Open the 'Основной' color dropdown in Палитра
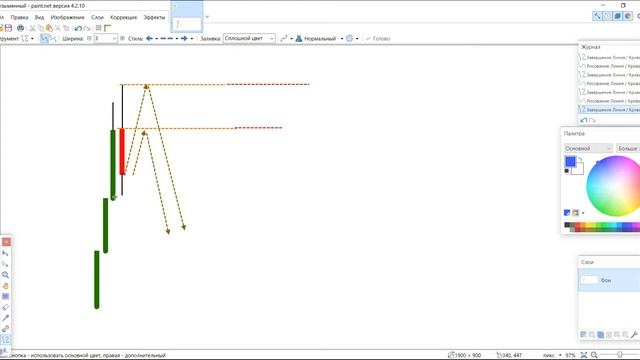 [x=588, y=148]
